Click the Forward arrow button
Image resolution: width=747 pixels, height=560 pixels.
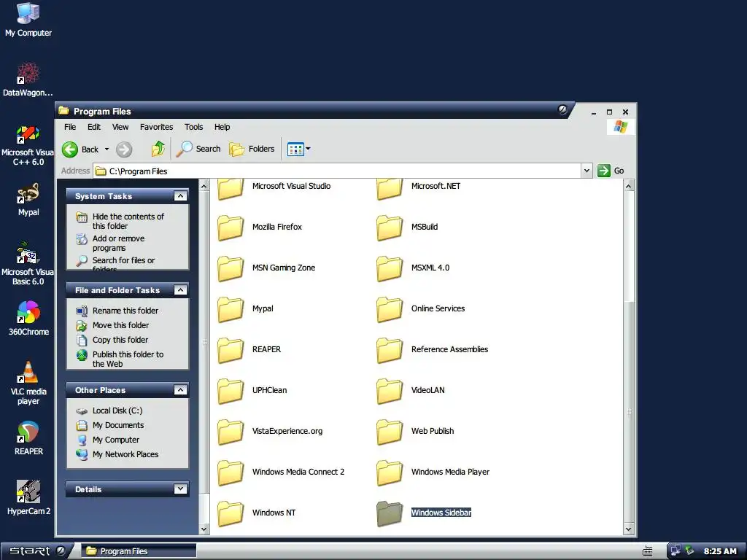click(124, 149)
